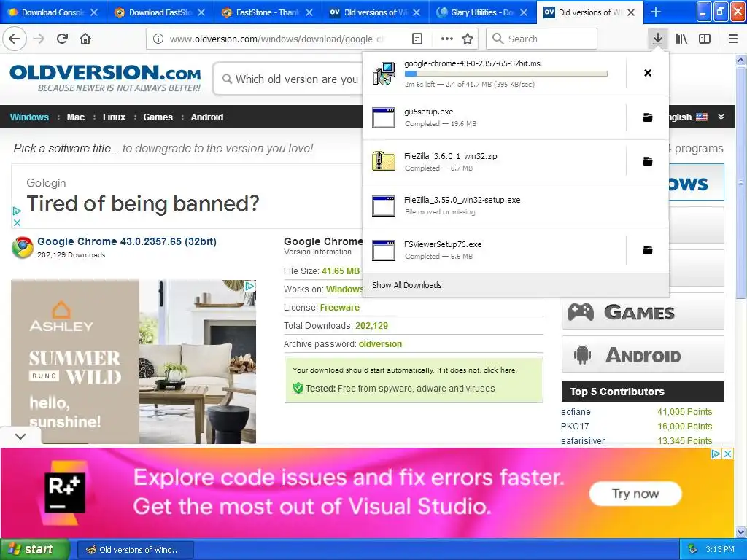Expand the language selector chevron
The image size is (747, 560).
pos(721,117)
